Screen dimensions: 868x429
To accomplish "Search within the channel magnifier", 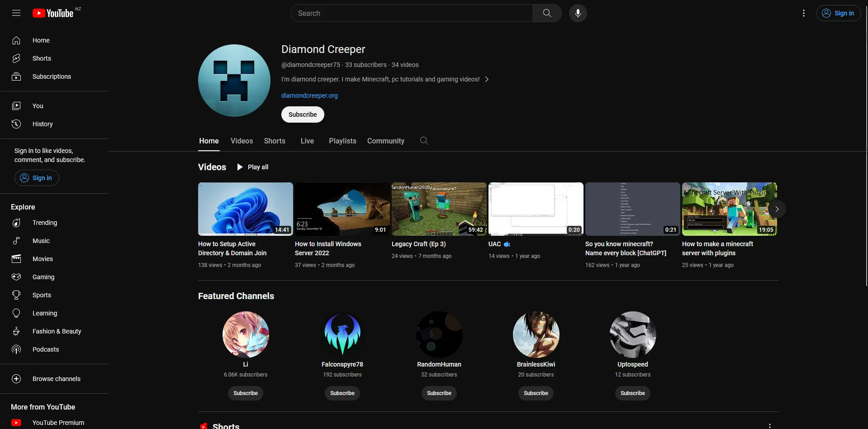I will (424, 141).
